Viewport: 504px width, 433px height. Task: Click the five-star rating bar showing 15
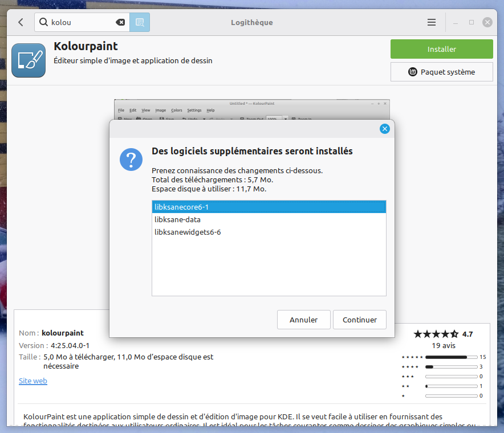pos(450,357)
